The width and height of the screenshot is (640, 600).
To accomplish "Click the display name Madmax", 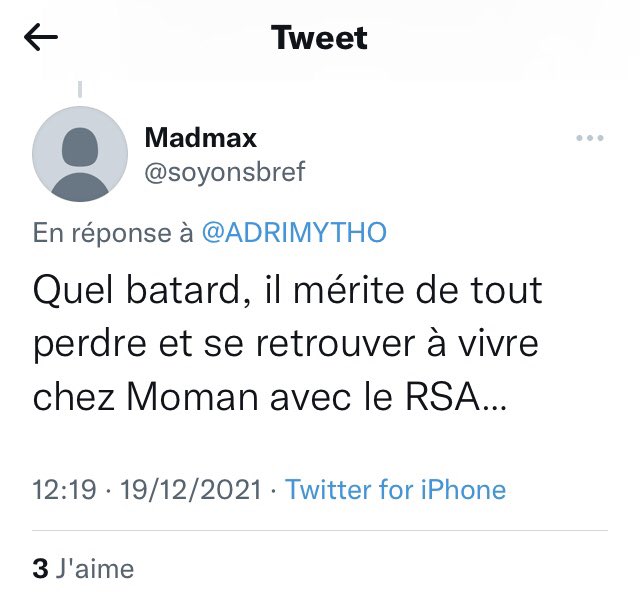I will click(201, 137).
